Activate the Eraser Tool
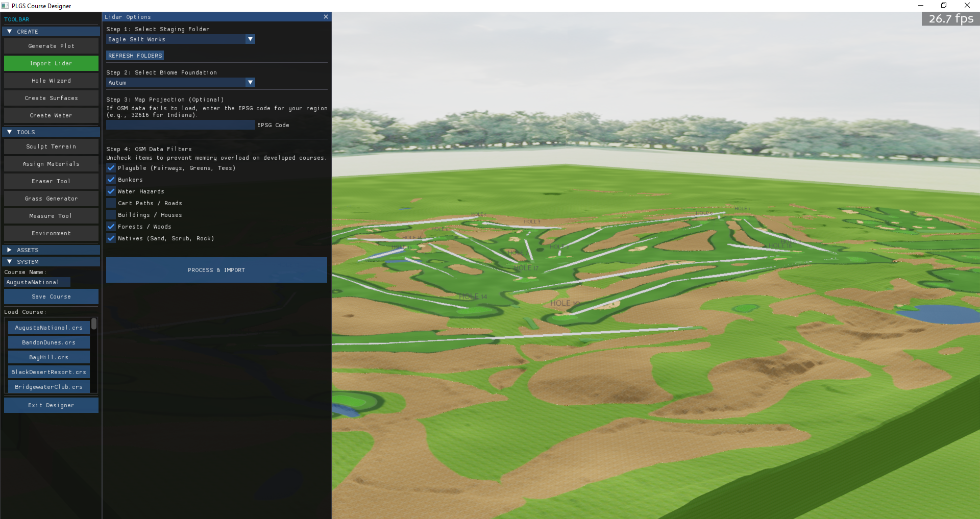The width and height of the screenshot is (980, 519). (x=51, y=181)
